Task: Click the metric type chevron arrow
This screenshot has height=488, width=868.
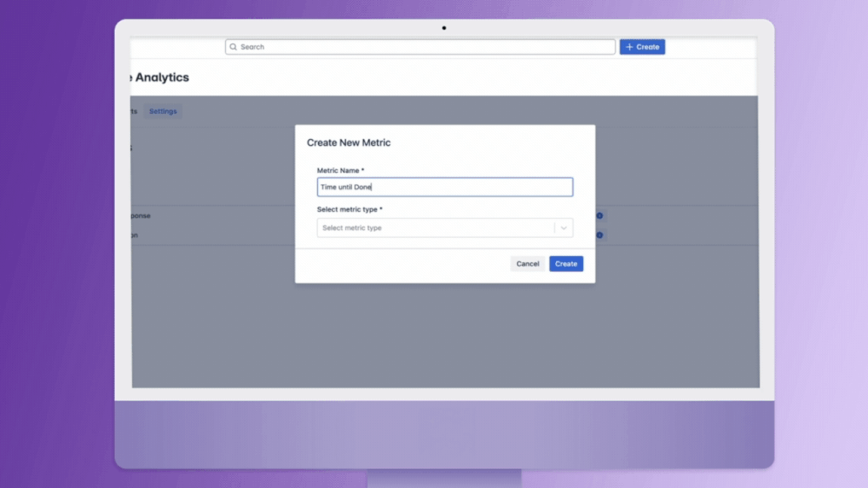Action: tap(564, 228)
